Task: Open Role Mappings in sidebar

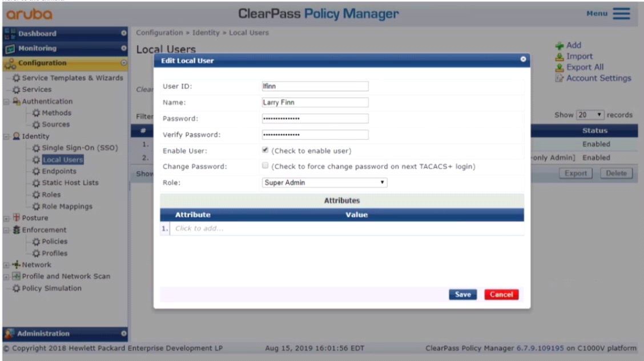Action: coord(67,206)
